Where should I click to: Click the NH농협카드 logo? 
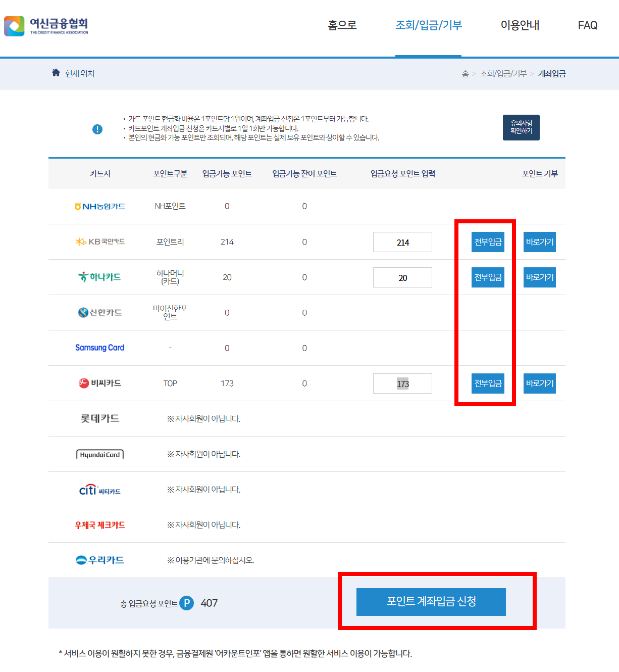[x=100, y=206]
